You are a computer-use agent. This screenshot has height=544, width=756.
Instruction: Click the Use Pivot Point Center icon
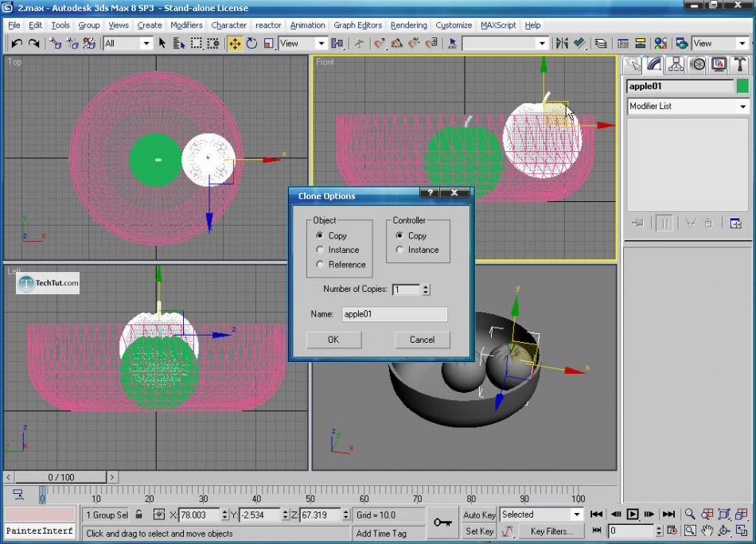[x=337, y=44]
